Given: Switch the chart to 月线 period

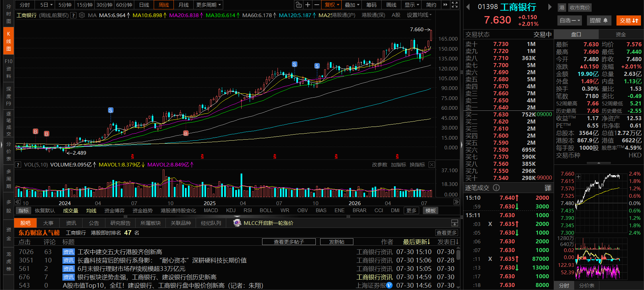Looking at the screenshot, I should click(184, 5).
